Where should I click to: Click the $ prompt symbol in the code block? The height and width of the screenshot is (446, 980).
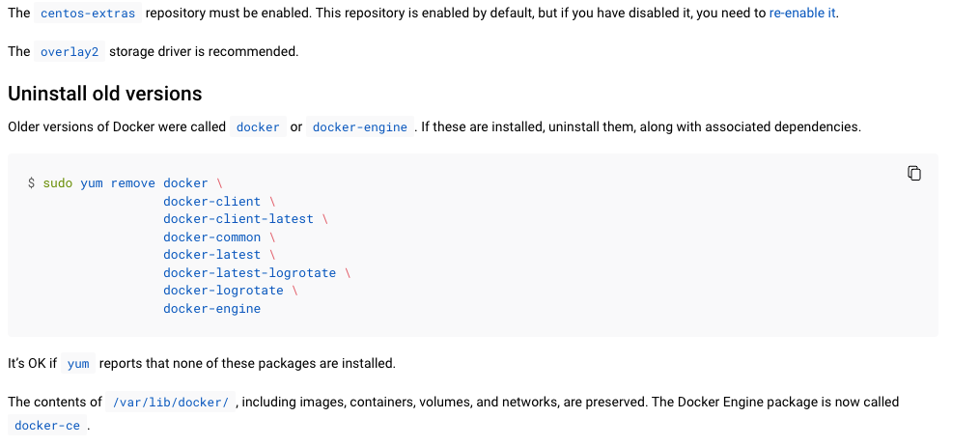click(32, 183)
